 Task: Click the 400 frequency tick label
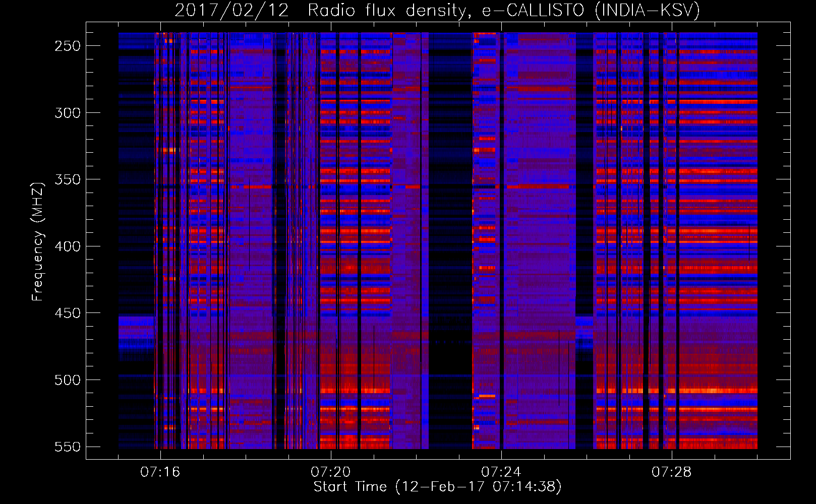click(x=68, y=246)
